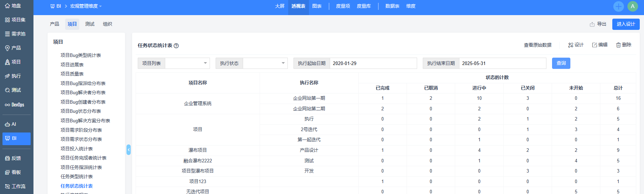Switch to 透视表 in top navigation
This screenshot has width=644, height=194.
pyautogui.click(x=298, y=6)
